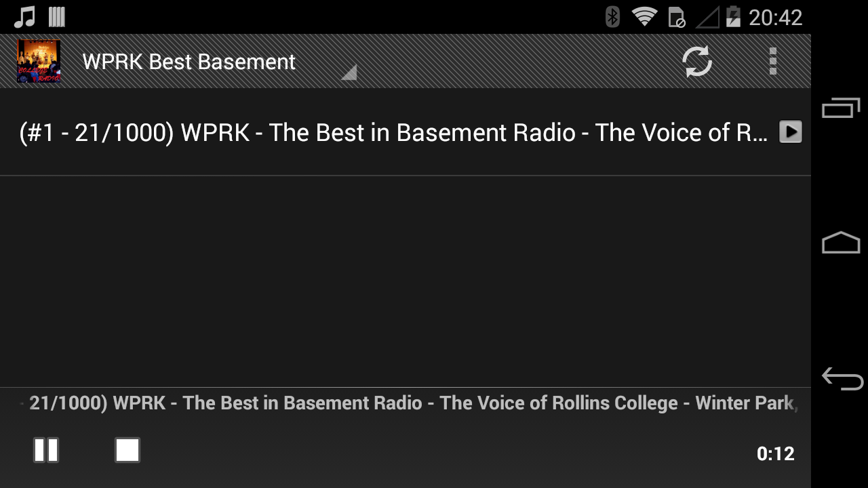
Task: Tap the battery charging indicator
Action: pyautogui.click(x=732, y=17)
